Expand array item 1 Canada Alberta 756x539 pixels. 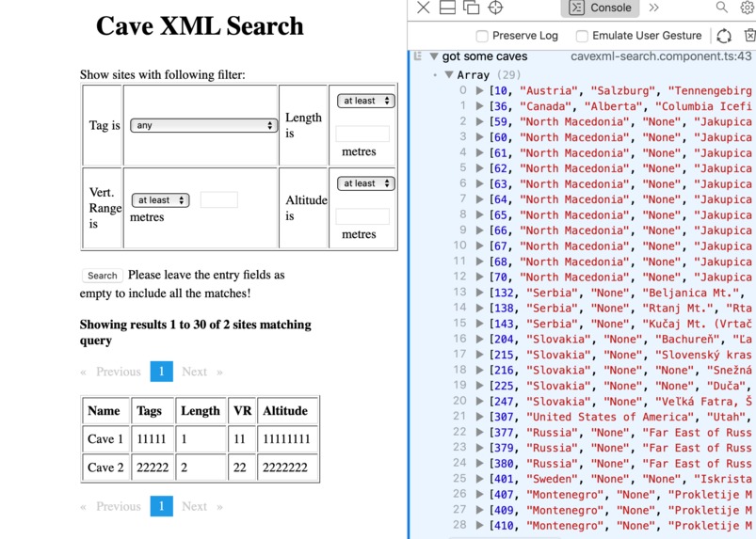[479, 106]
